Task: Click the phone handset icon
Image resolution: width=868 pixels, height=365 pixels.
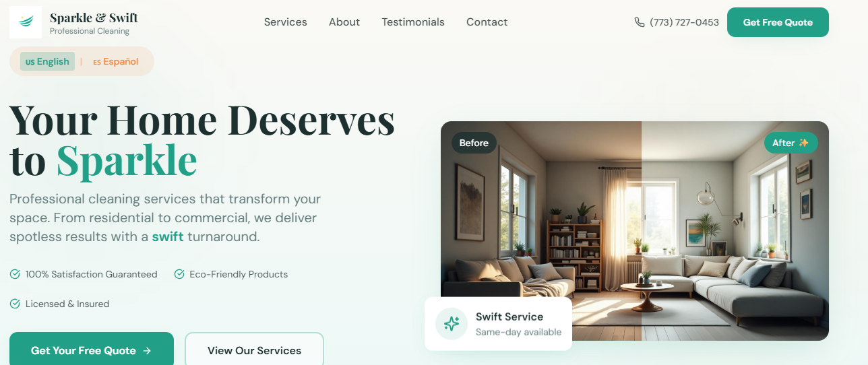Action: 640,22
